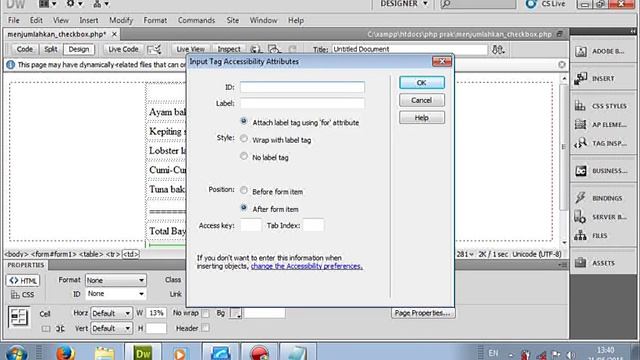Open the Windows Start button
The height and width of the screenshot is (360, 640).
point(16,353)
